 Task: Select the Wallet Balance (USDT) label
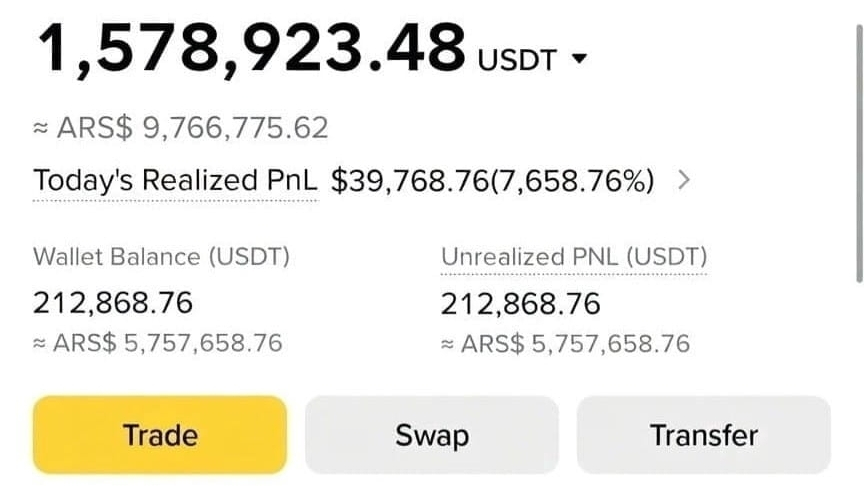(x=161, y=257)
